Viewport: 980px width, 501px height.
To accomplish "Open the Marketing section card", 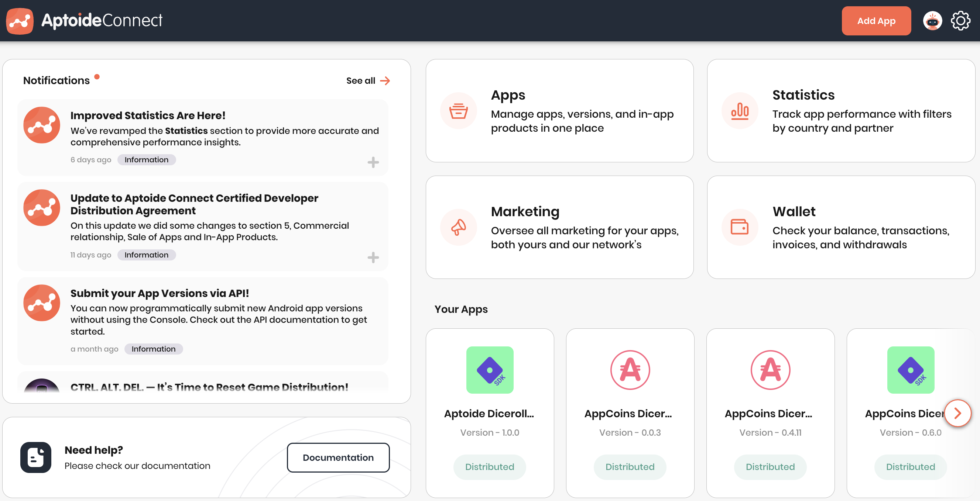I will click(559, 227).
